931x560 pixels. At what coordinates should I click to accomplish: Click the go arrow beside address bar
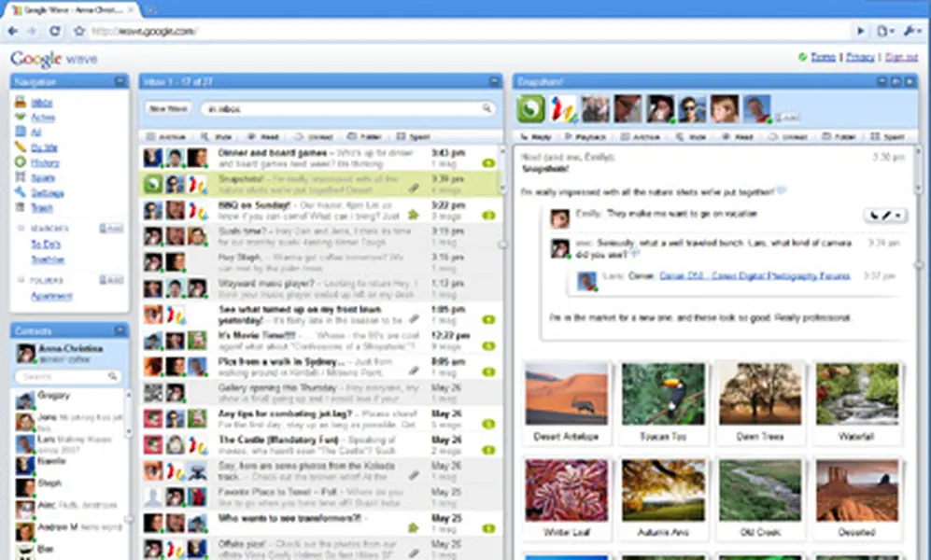point(860,31)
